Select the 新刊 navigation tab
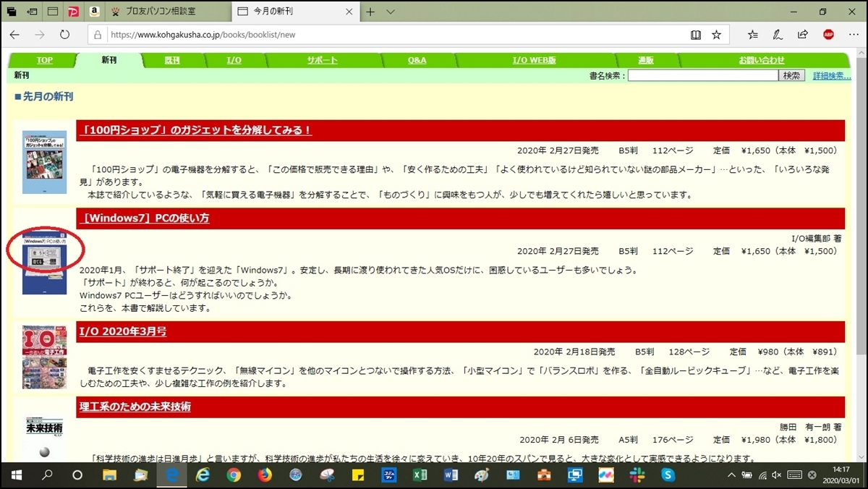868x489 pixels. tap(109, 61)
